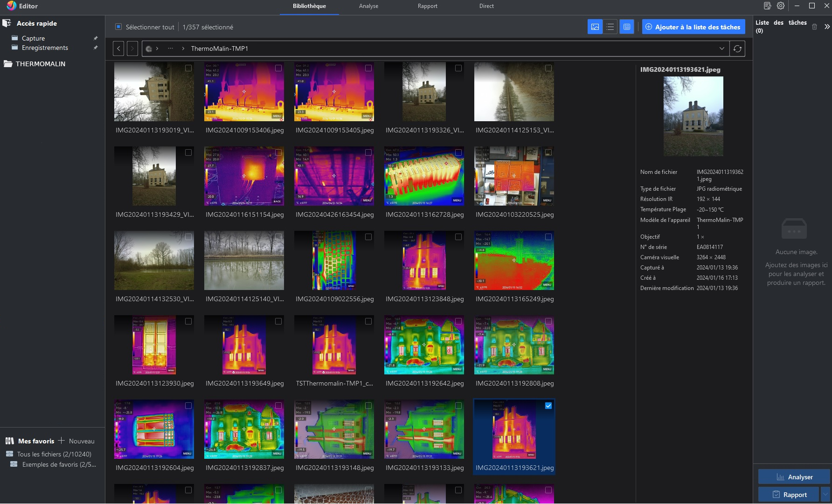Select ThermoMalin-TMP1 in the path bar
This screenshot has width=832, height=504.
click(219, 48)
